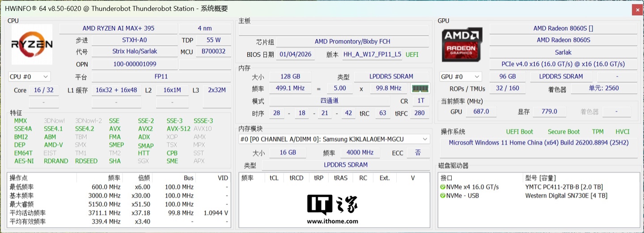This screenshot has width=644, height=233.
Task: Click the memory size 128 GB
Action: (x=290, y=77)
